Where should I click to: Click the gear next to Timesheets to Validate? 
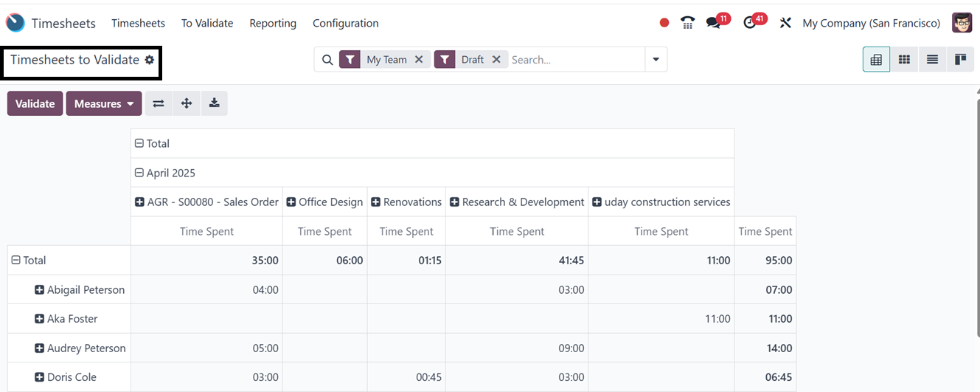pyautogui.click(x=150, y=60)
